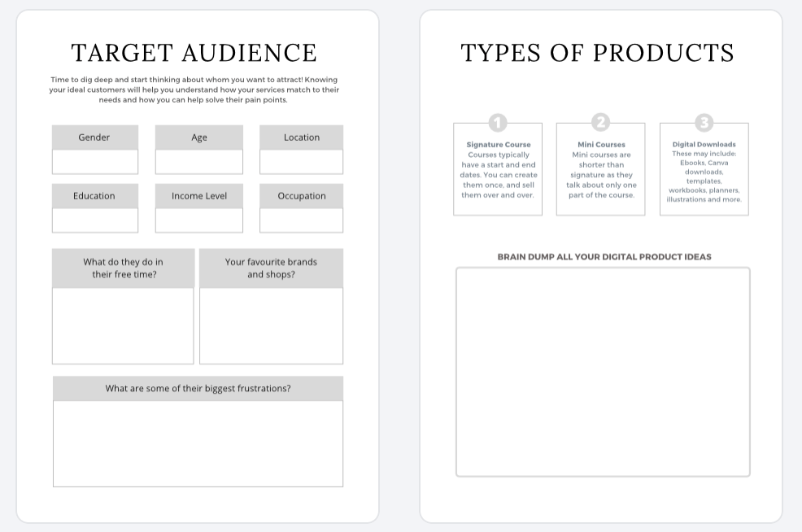This screenshot has width=802, height=532.
Task: Click the Signature Course description text
Action: 498,175
